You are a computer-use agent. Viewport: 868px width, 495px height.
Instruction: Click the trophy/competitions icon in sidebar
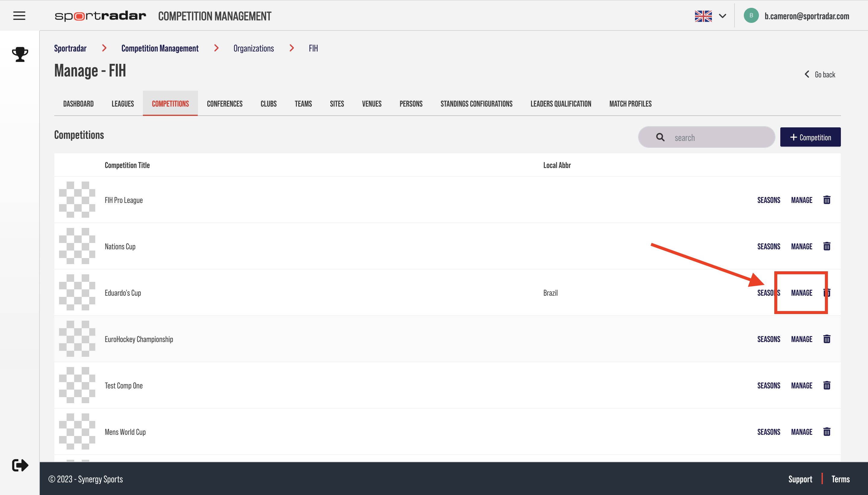pyautogui.click(x=20, y=54)
